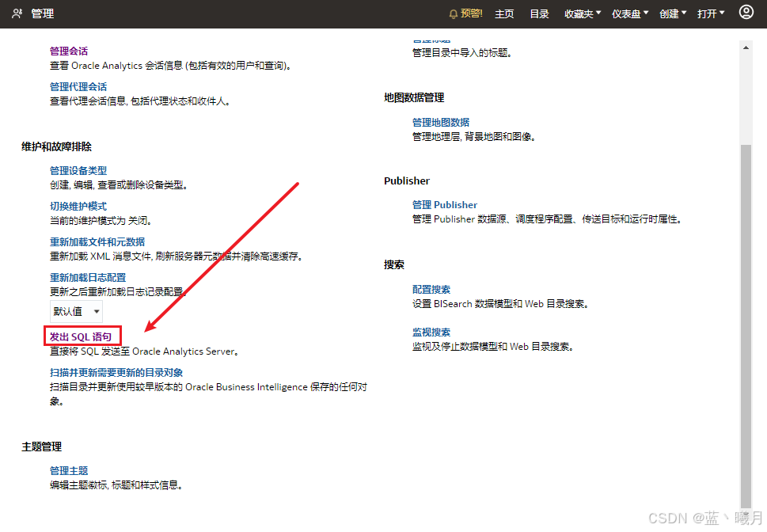Click the 维护和故障排除 section heading
Image resolution: width=767 pixels, height=532 pixels.
[x=57, y=146]
